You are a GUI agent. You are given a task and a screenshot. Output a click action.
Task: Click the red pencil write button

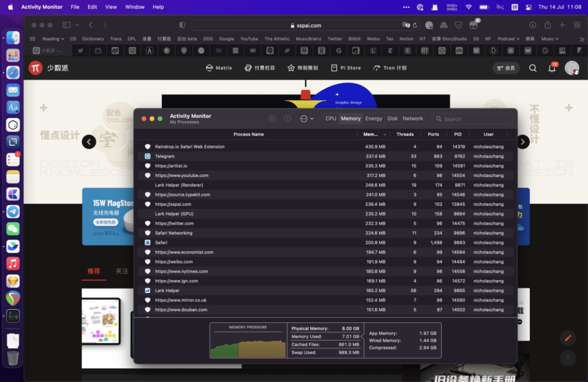click(568, 338)
